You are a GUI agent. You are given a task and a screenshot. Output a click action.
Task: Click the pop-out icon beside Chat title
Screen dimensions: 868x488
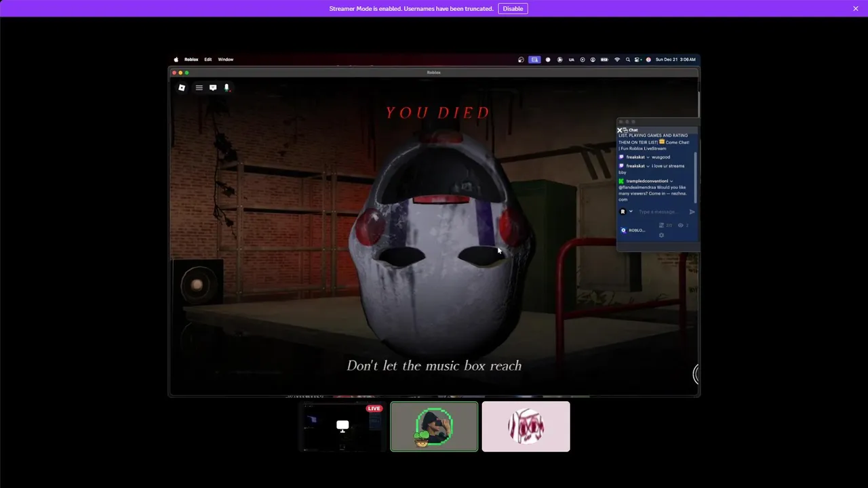click(x=625, y=130)
